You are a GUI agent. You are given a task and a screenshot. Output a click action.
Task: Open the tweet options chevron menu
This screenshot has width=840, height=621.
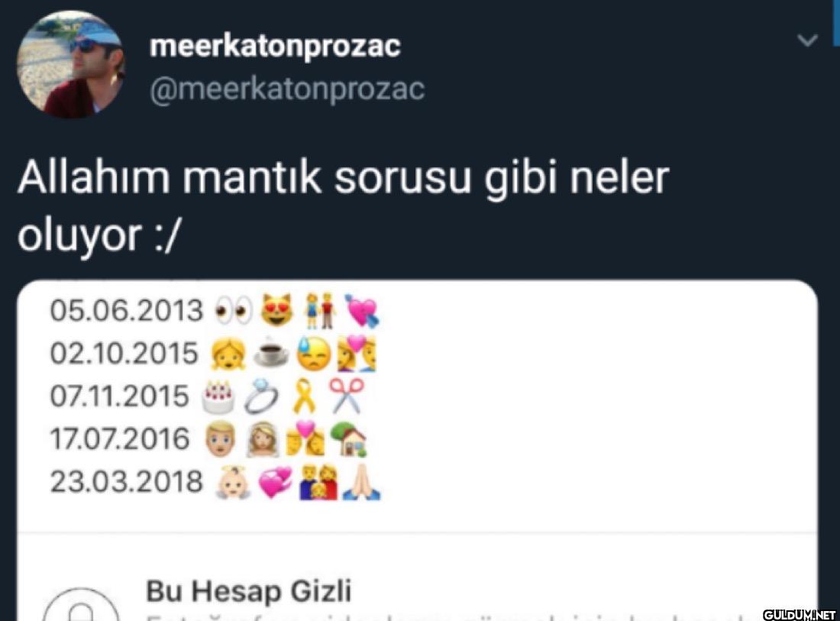807,40
